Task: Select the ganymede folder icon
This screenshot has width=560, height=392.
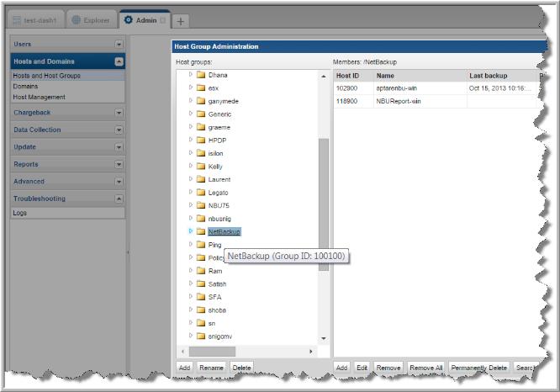Action: pos(201,101)
